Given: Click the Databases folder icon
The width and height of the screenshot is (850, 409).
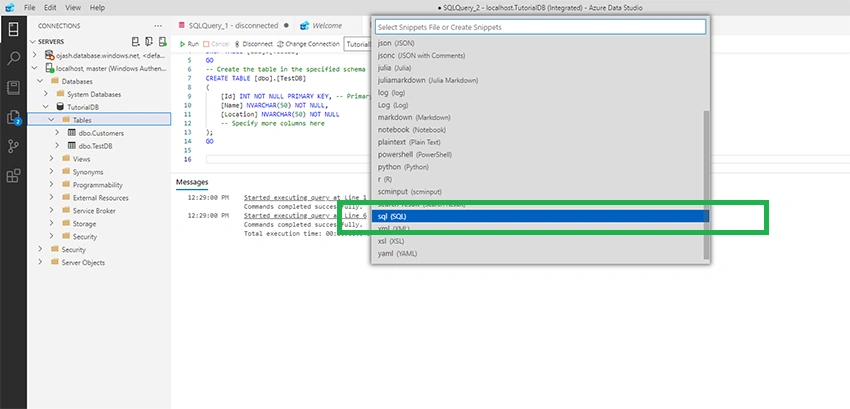Looking at the screenshot, I should click(55, 81).
